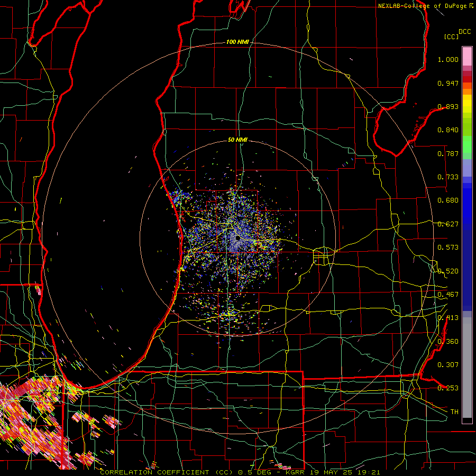
Task: Click the 0.520 legend value
Action: (448, 271)
